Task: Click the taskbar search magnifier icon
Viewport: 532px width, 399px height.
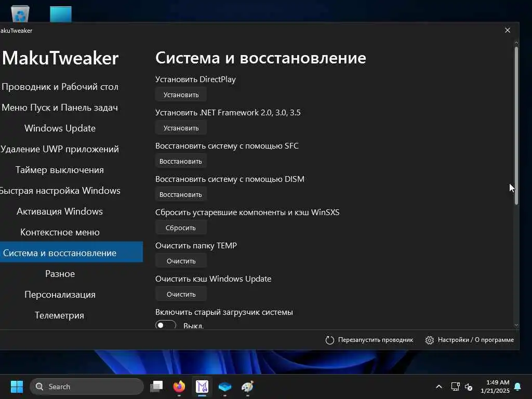Action: coord(39,387)
